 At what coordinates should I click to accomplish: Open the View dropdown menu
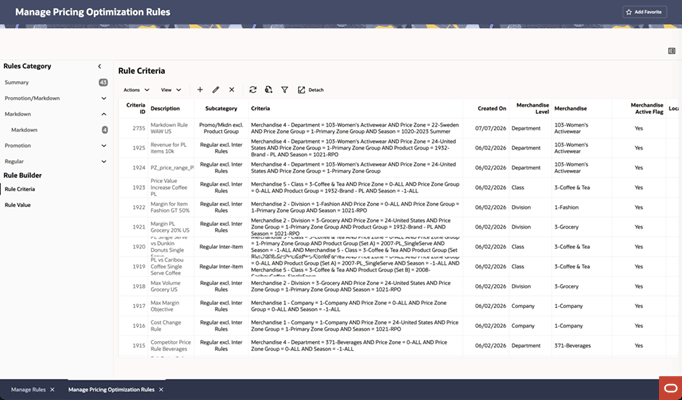[171, 90]
